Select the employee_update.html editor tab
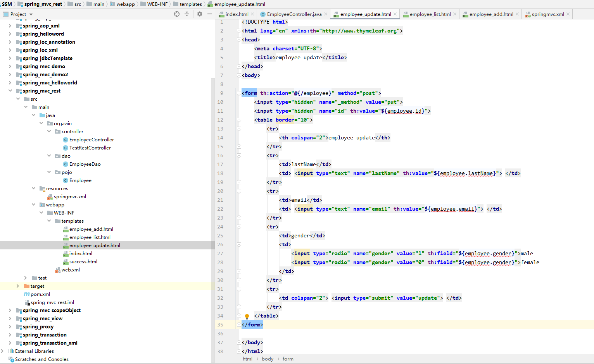594x364 pixels. coord(366,14)
